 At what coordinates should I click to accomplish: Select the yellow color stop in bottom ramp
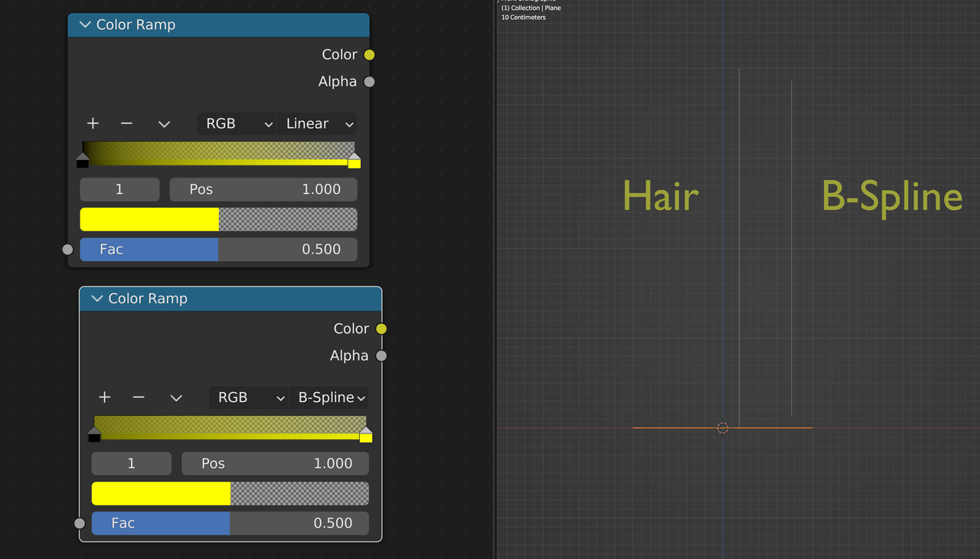[x=366, y=435]
